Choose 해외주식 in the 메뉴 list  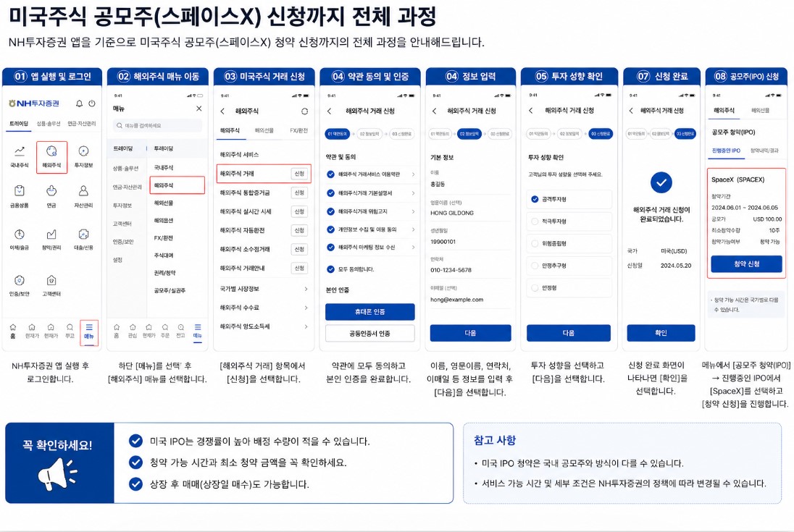pos(177,185)
